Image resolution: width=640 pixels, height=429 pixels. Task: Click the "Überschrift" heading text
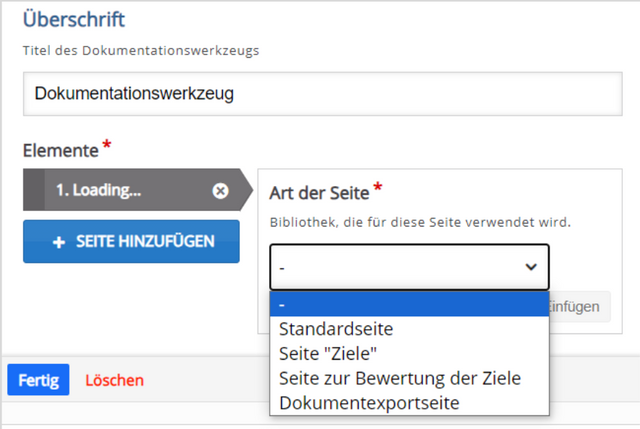pyautogui.click(x=74, y=20)
